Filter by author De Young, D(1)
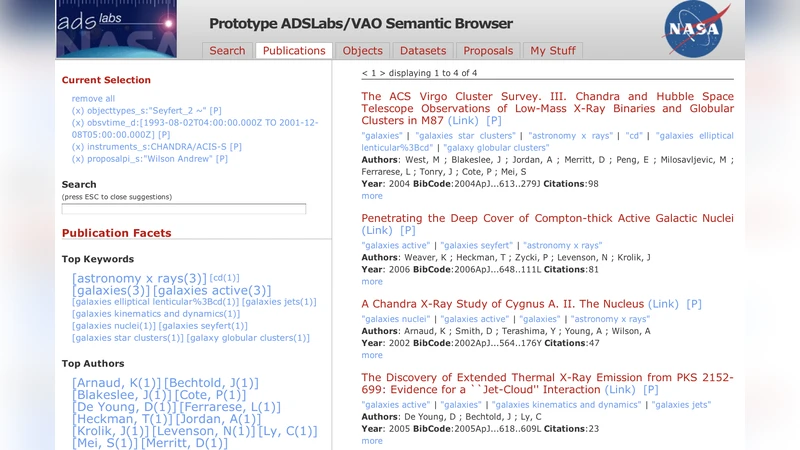 click(124, 407)
